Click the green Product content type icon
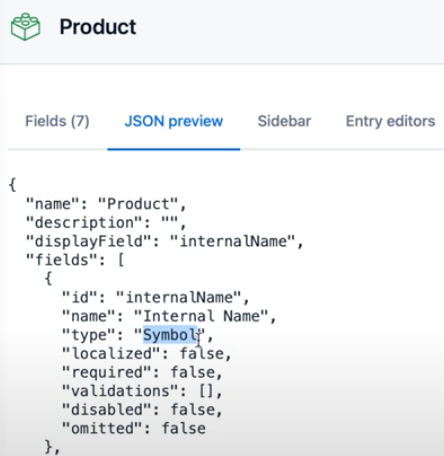 (x=25, y=27)
